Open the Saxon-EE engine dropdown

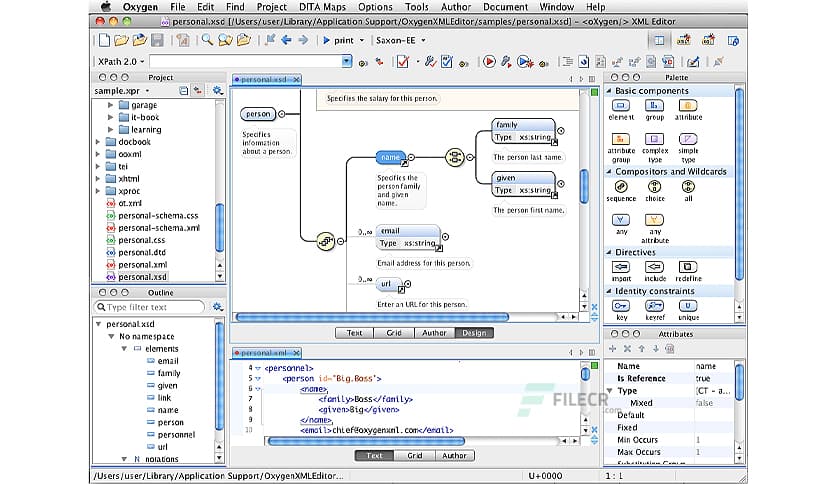coord(400,40)
